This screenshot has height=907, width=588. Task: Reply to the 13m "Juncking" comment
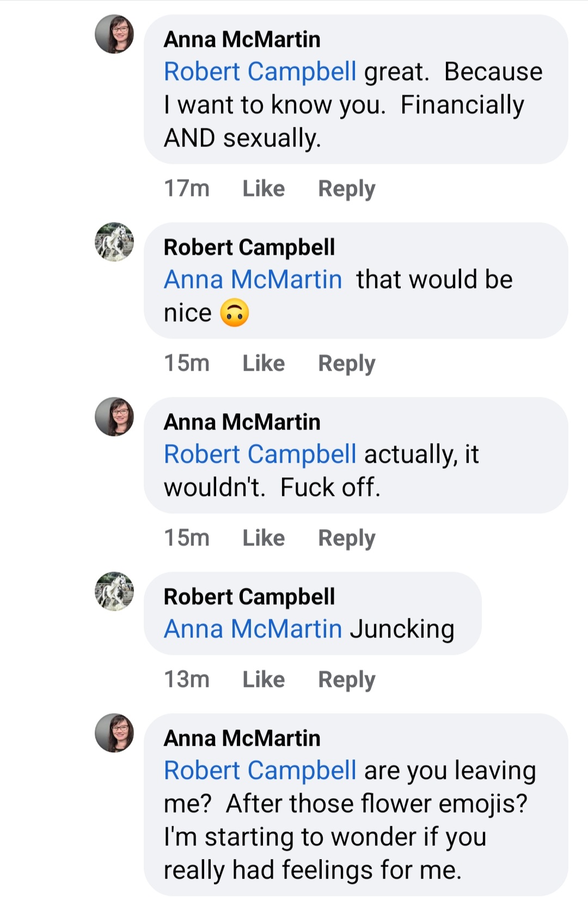coord(347,680)
